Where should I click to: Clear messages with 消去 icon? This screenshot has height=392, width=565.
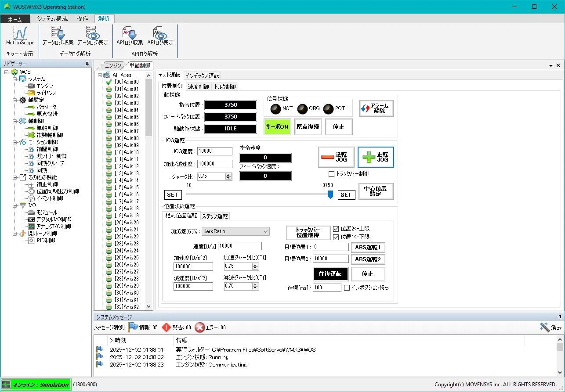tap(545, 327)
